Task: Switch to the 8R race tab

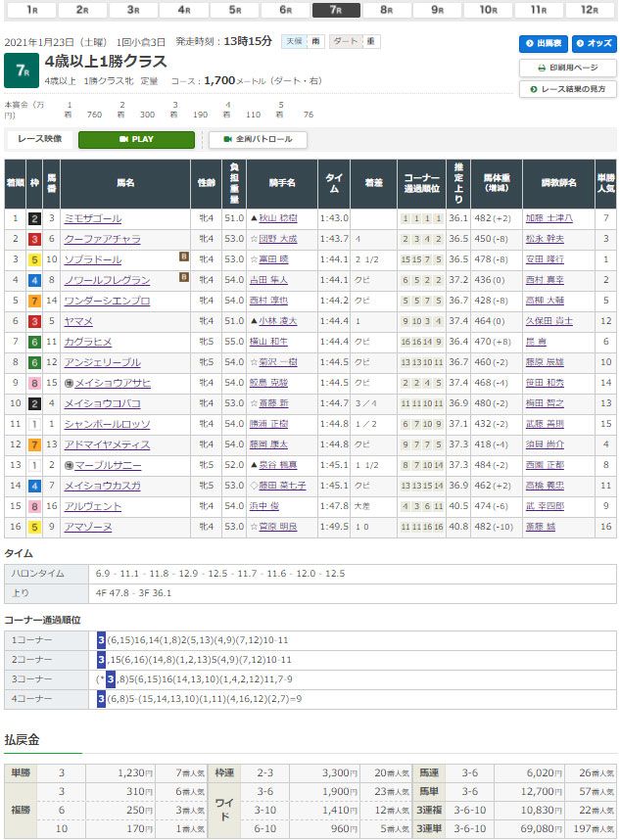Action: tap(386, 10)
